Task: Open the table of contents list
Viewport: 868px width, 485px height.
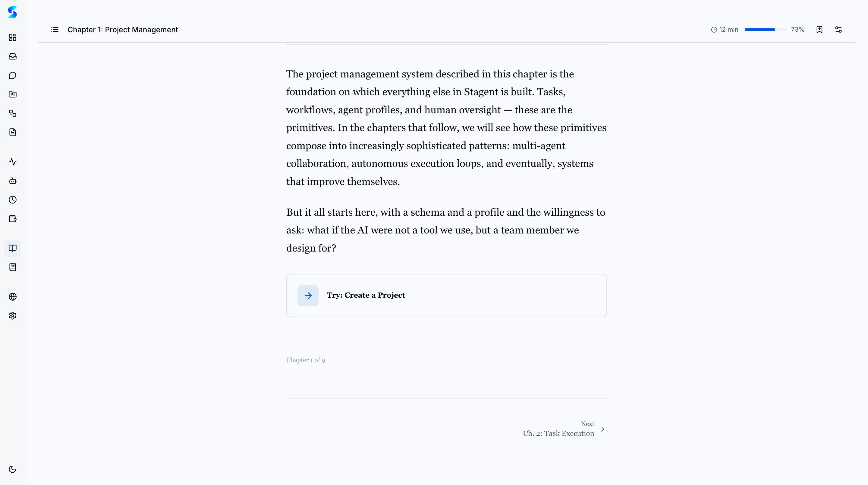Action: [55, 30]
